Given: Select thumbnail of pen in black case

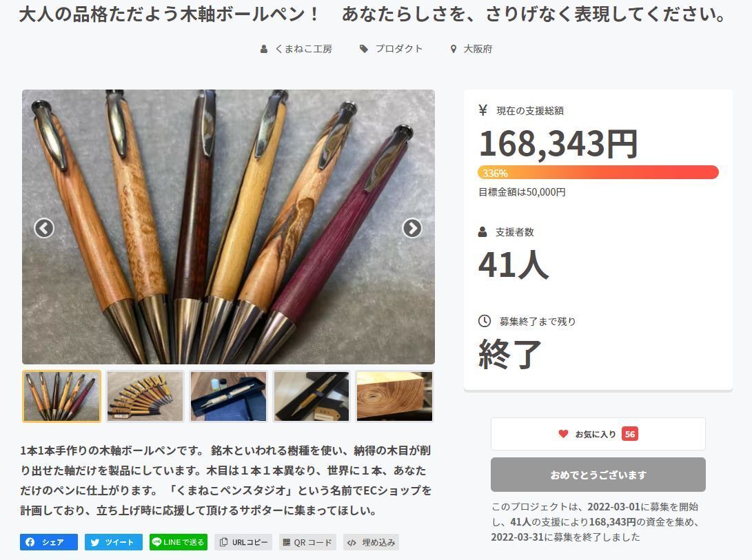Looking at the screenshot, I should click(312, 396).
